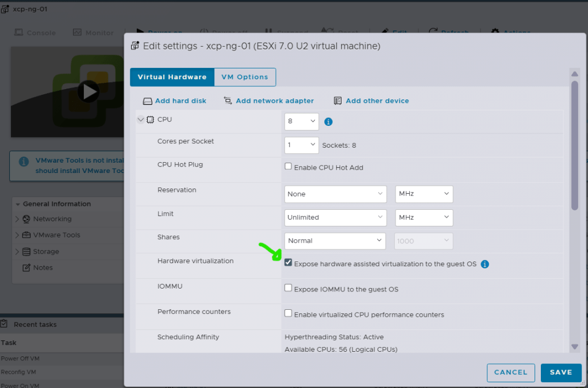588x388 pixels.
Task: Select the Virtual Hardware tab
Action: click(172, 77)
